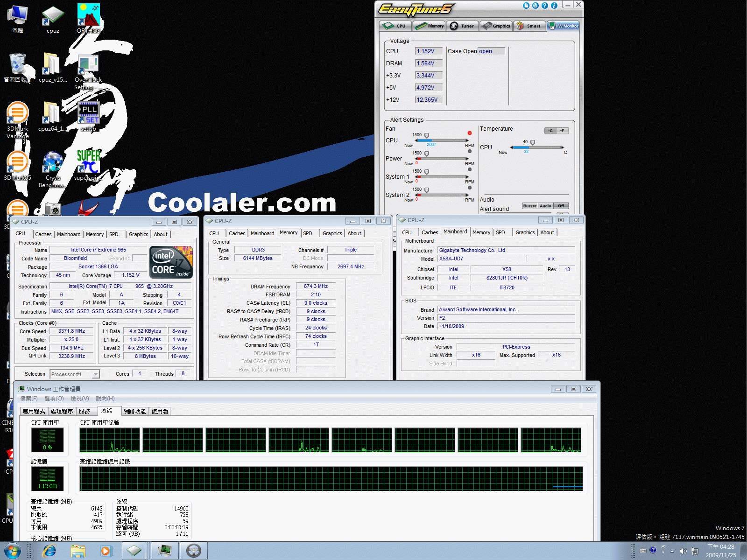This screenshot has height=560, width=747.
Task: Toggle the System 2 fan alert indicator
Action: point(470,188)
